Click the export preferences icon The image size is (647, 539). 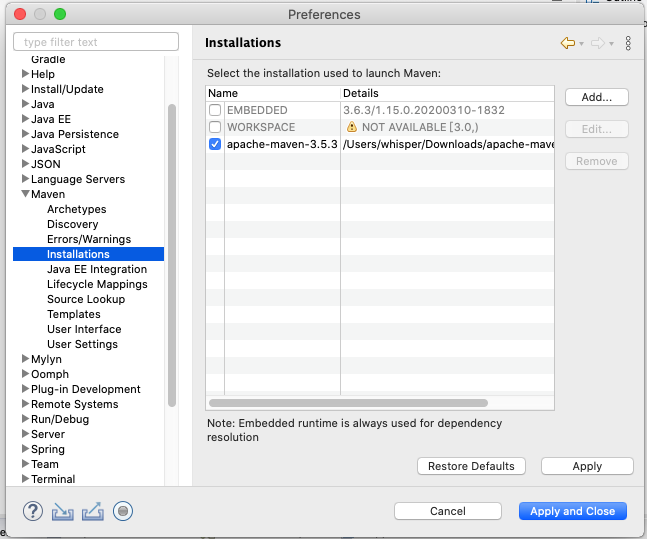click(x=93, y=511)
